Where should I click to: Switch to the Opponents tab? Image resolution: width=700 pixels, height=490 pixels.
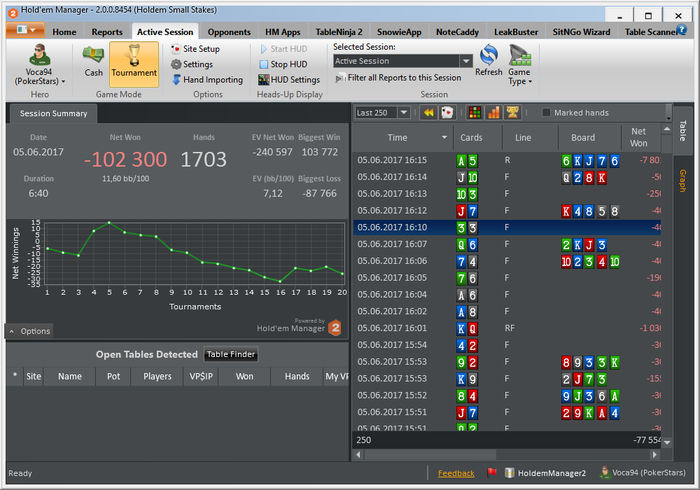coord(229,32)
